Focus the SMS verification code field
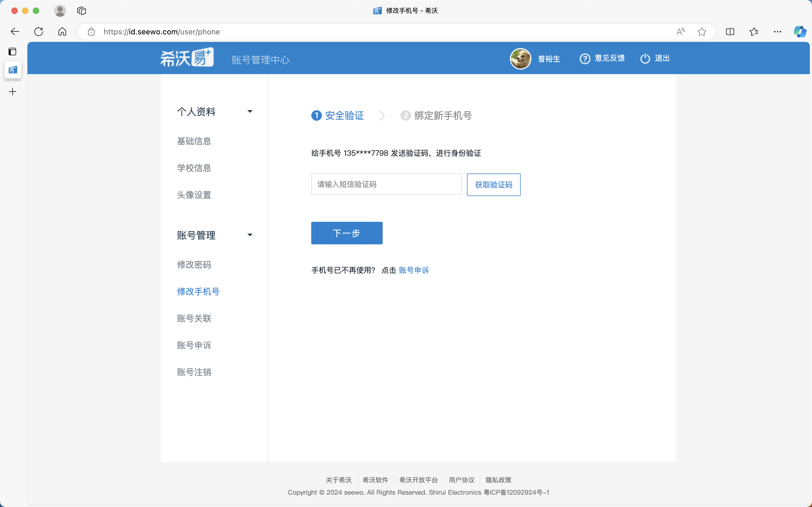 pos(386,184)
